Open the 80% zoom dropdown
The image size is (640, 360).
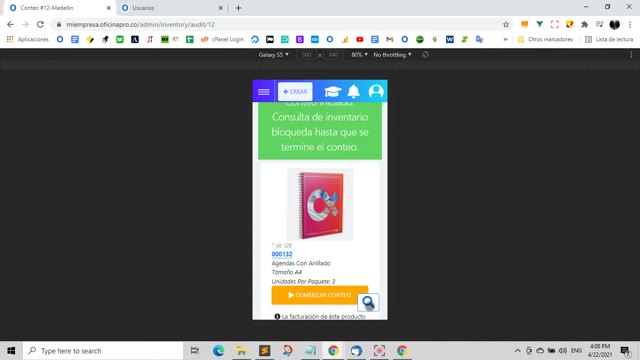pyautogui.click(x=359, y=55)
